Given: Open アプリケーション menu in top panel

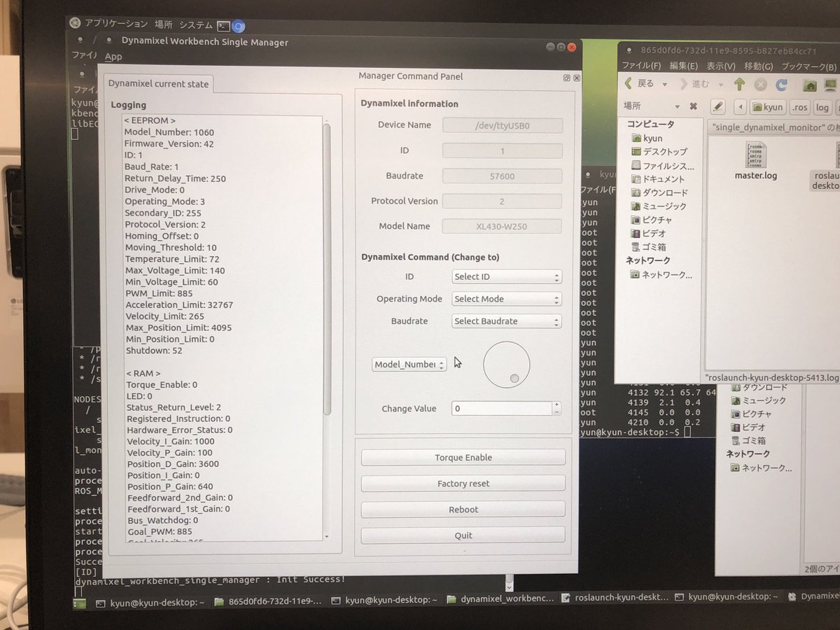Looking at the screenshot, I should click(117, 24).
